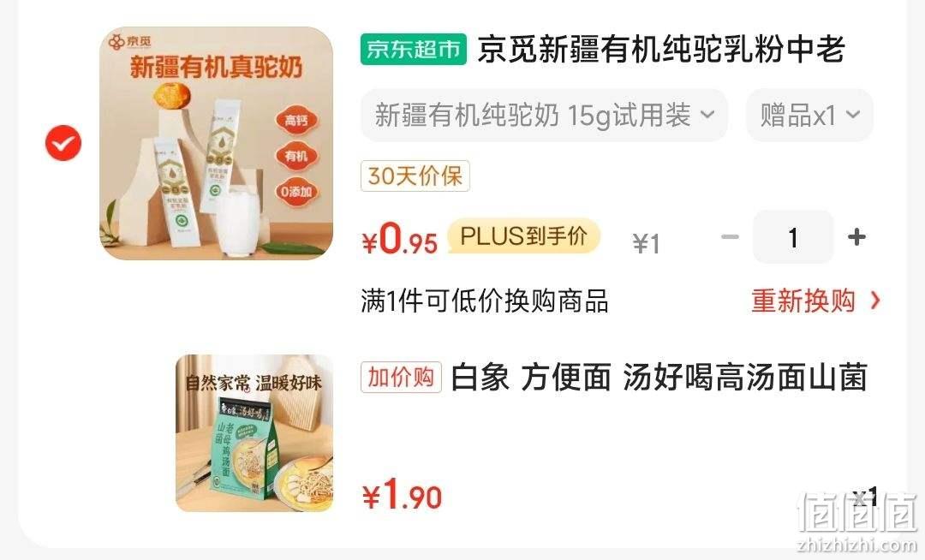Screen dimensions: 925x560
Task: Open product title 京觅新疆有机纯驼乳粉中老
Action: point(661,49)
